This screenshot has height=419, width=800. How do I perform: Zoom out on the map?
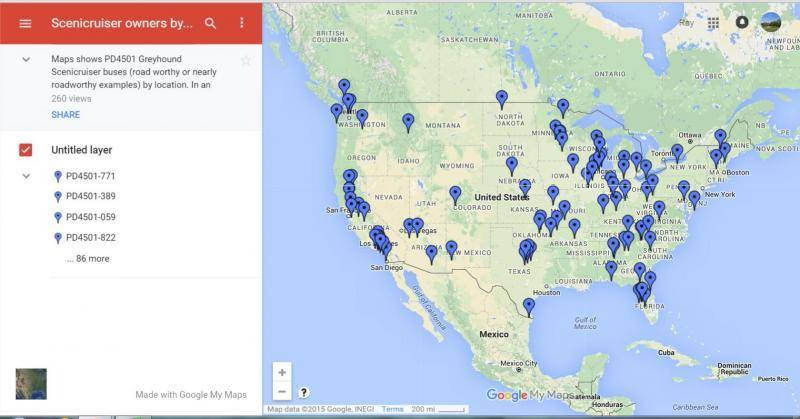(x=282, y=392)
